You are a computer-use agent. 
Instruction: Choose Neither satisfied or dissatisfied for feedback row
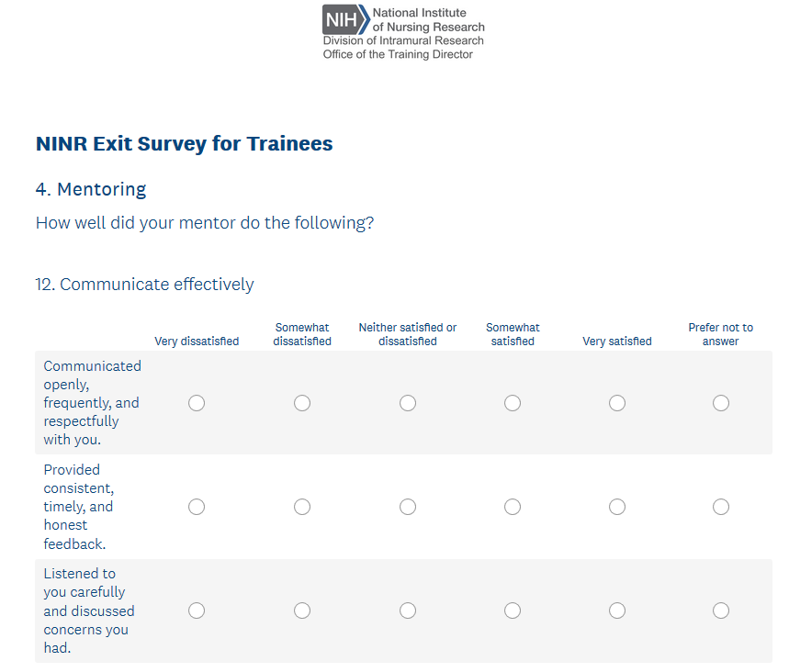(408, 507)
